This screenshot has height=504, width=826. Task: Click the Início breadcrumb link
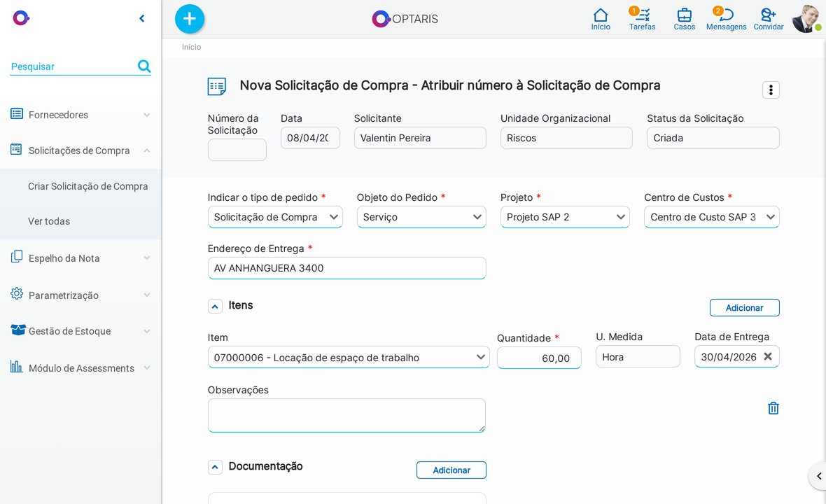click(x=191, y=47)
